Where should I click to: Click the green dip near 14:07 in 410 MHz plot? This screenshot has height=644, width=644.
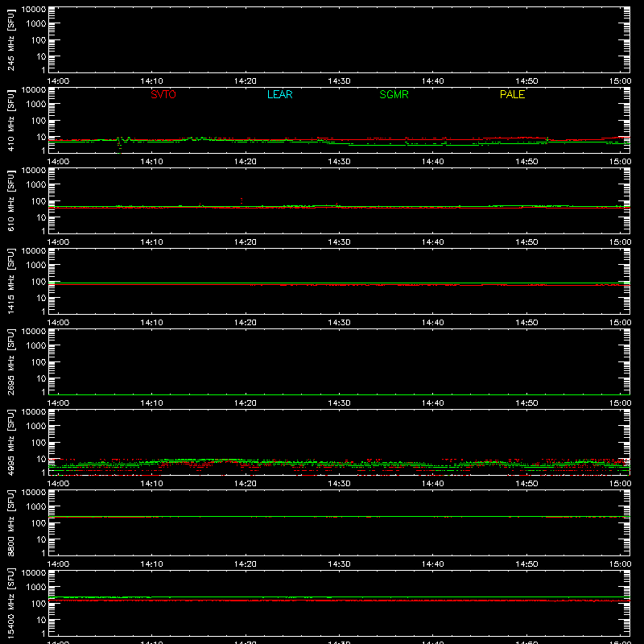(119, 146)
